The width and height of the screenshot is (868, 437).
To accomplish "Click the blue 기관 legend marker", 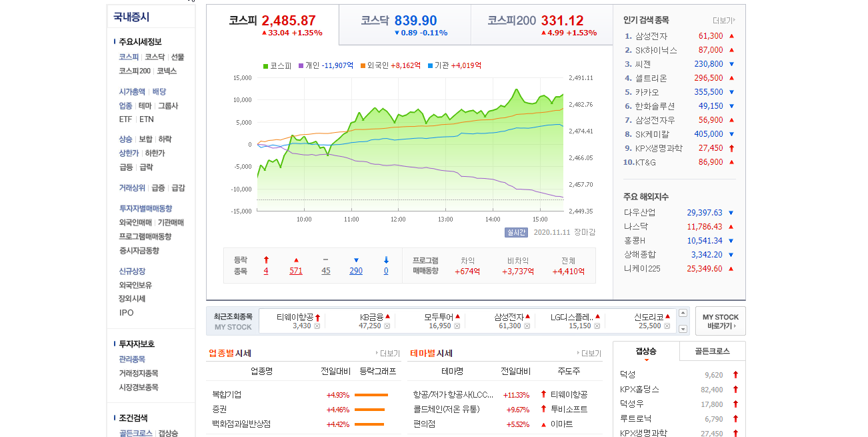I will (430, 65).
